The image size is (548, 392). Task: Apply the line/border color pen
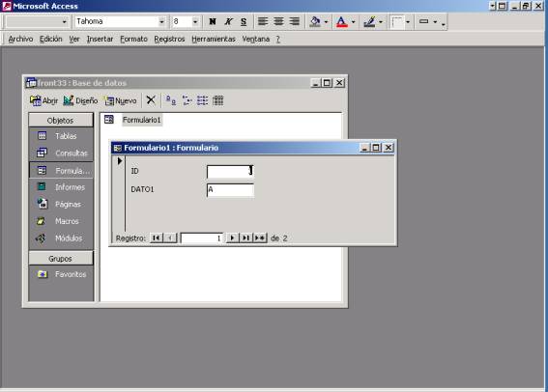click(x=369, y=21)
